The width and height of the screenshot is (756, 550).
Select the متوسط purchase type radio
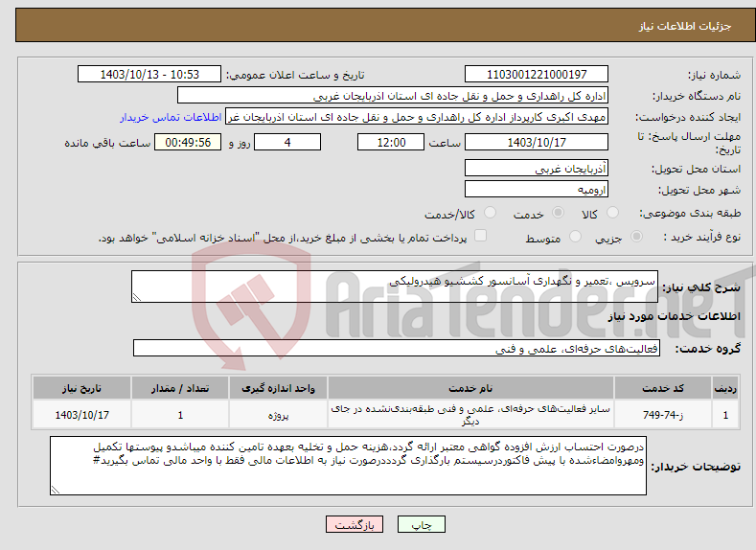pyautogui.click(x=575, y=237)
